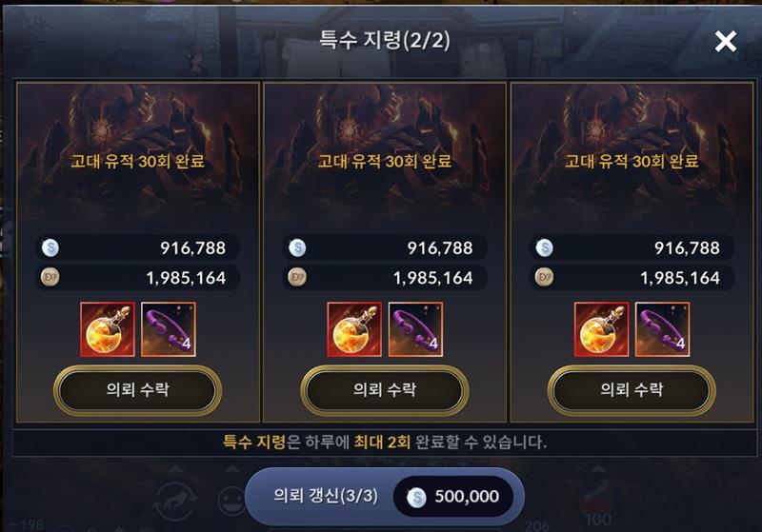Viewport: 762px width, 532px height.
Task: Click the purple bracelet reward in the middle card
Action: coord(415,329)
